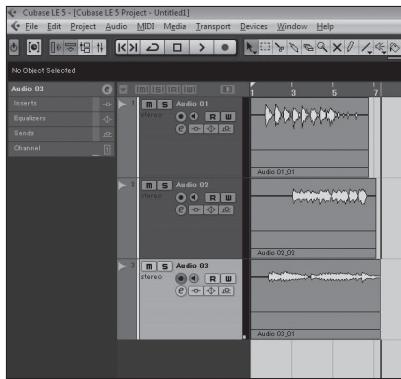Screen dimensions: 401x379
Task: Toggle monitor on Audio 01 track
Action: (x=194, y=117)
